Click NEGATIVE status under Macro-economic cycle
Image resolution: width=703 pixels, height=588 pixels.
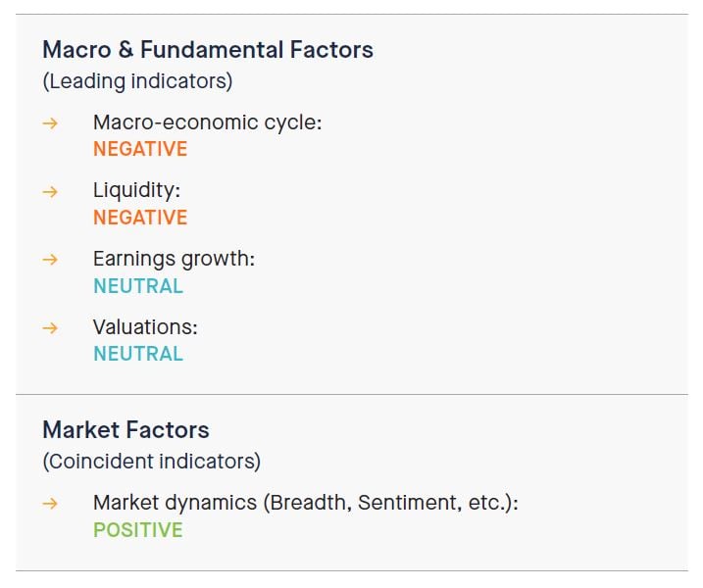pos(140,150)
